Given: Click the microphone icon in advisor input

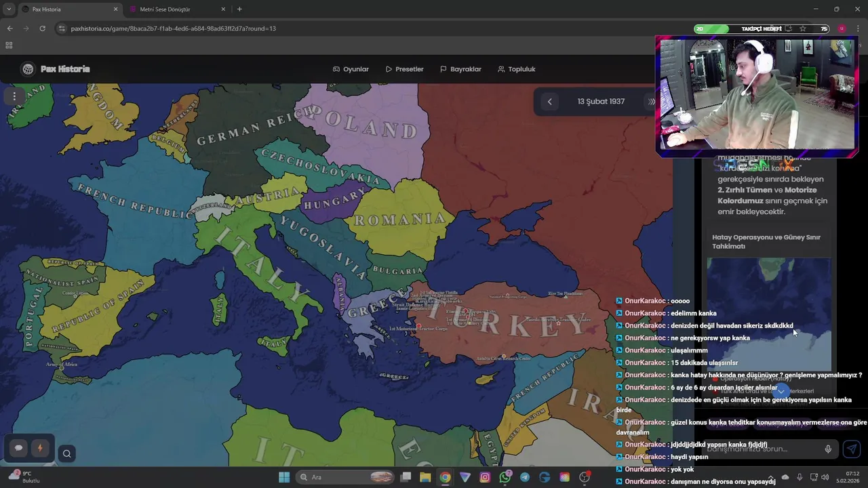Looking at the screenshot, I should click(x=828, y=449).
